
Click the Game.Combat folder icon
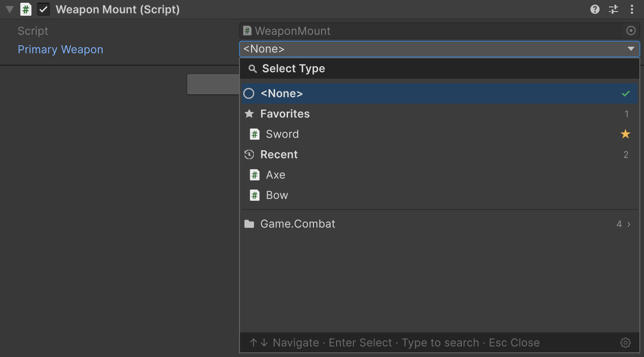(x=249, y=224)
